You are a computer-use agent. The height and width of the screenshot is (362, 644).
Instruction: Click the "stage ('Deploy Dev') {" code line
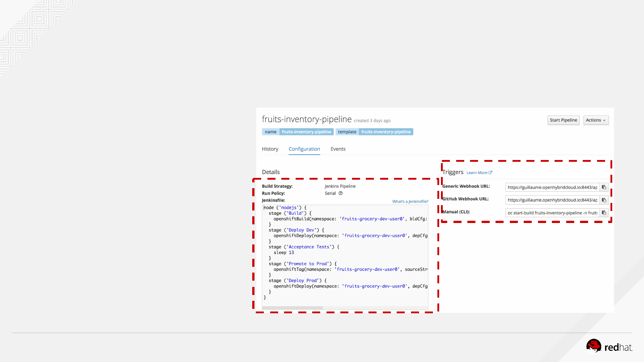297,230
